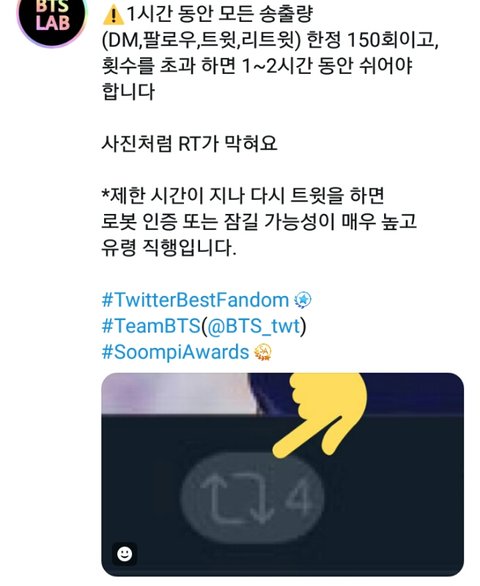The image size is (480, 586).
Task: Open the attached tweet image
Action: point(283,474)
